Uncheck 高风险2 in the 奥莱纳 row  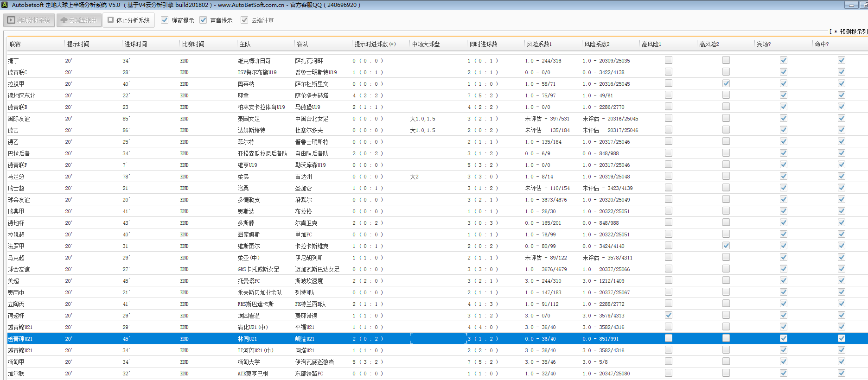pyautogui.click(x=726, y=83)
